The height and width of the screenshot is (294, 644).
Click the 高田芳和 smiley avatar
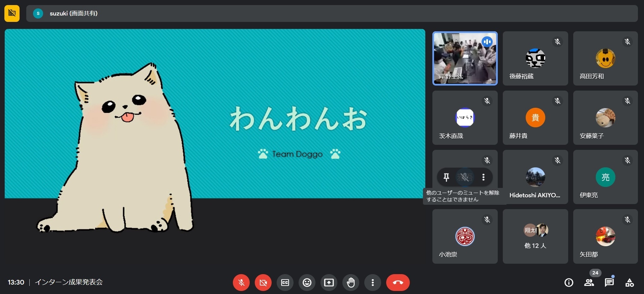tap(606, 58)
